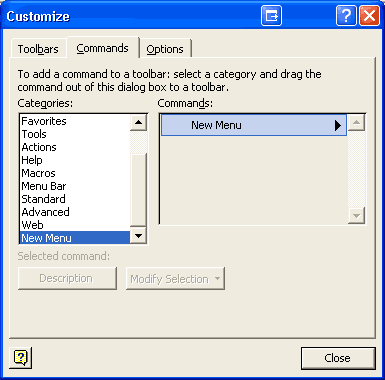Click the Close button
This screenshot has width=385, height=380.
338,358
